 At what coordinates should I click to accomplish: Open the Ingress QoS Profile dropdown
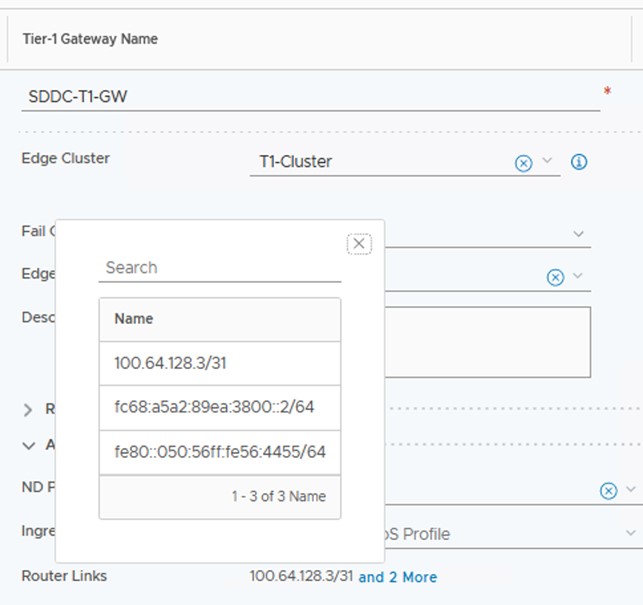point(630,534)
